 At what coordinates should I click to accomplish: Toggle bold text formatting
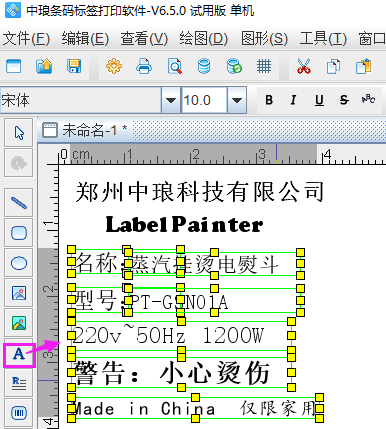point(269,100)
